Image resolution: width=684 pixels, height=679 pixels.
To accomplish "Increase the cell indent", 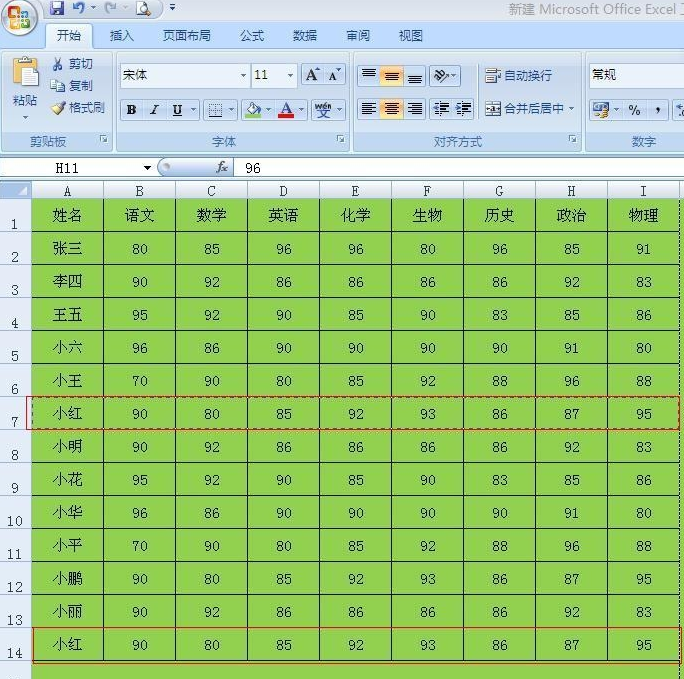I will tap(463, 109).
